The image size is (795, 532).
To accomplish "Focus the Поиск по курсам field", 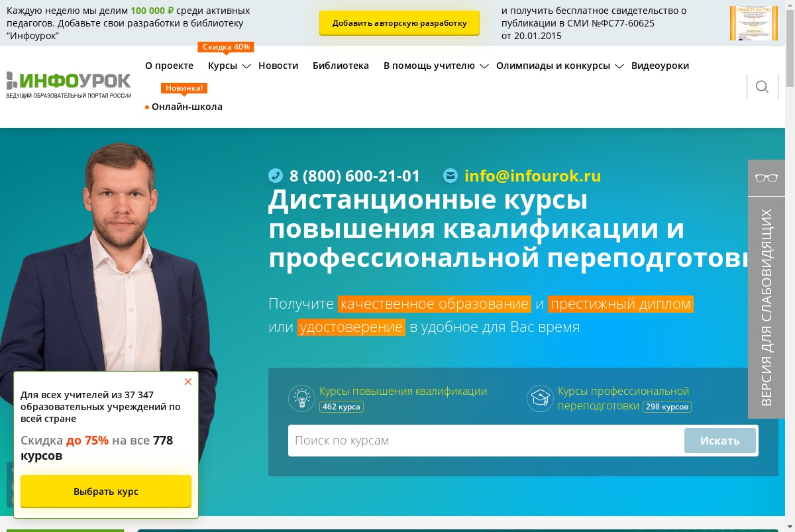I will pyautogui.click(x=486, y=441).
